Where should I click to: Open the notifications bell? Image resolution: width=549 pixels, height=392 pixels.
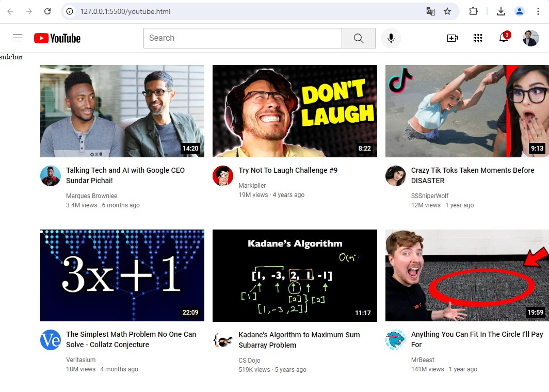coord(504,37)
